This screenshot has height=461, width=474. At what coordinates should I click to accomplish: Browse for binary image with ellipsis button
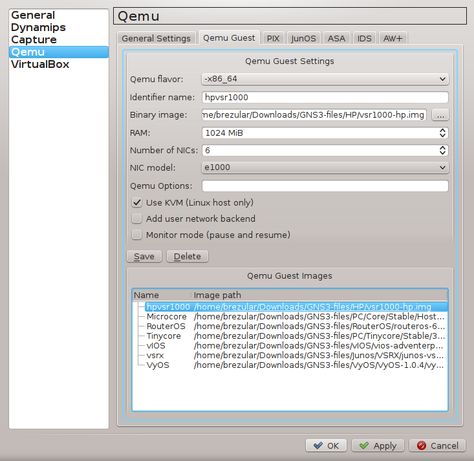[440, 115]
